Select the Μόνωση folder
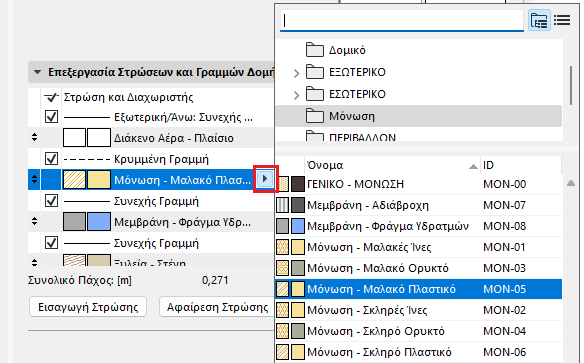 click(419, 116)
